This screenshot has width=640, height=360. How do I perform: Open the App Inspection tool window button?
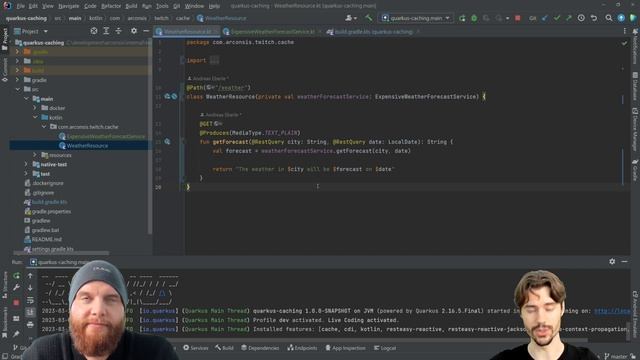pos(345,348)
